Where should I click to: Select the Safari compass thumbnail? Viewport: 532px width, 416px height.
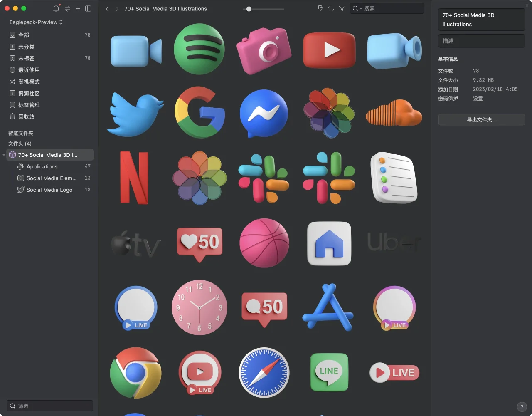[264, 372]
